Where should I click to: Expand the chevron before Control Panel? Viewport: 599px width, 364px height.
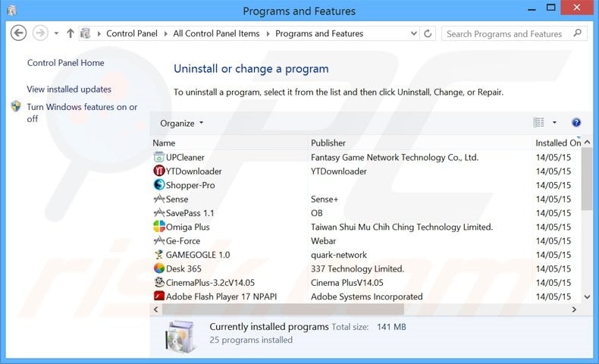click(x=99, y=33)
